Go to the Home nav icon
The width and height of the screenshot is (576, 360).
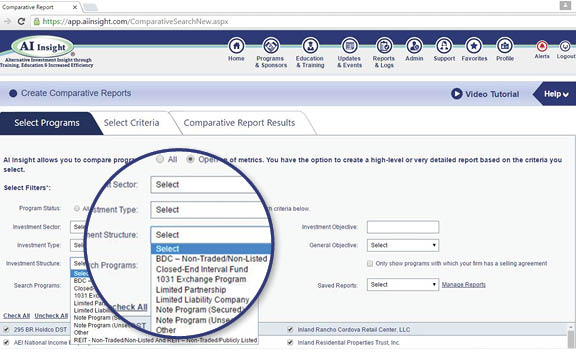pos(236,46)
